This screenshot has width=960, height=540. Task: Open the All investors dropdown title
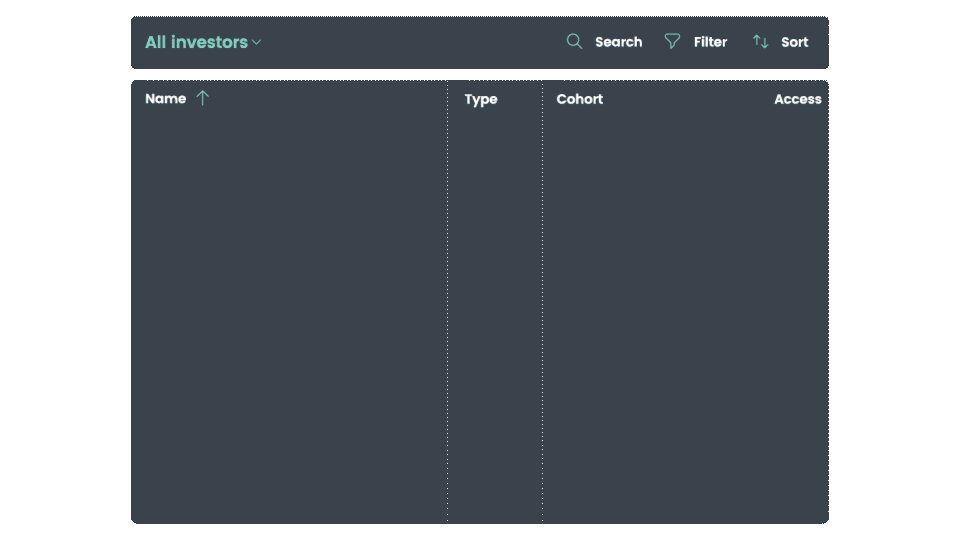tap(197, 42)
